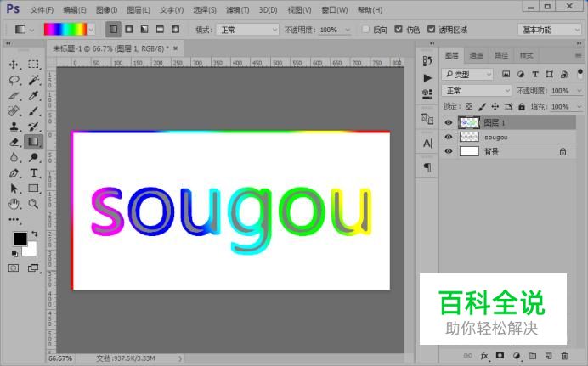Select the History Brush tool
The height and width of the screenshot is (366, 588).
coord(33,127)
